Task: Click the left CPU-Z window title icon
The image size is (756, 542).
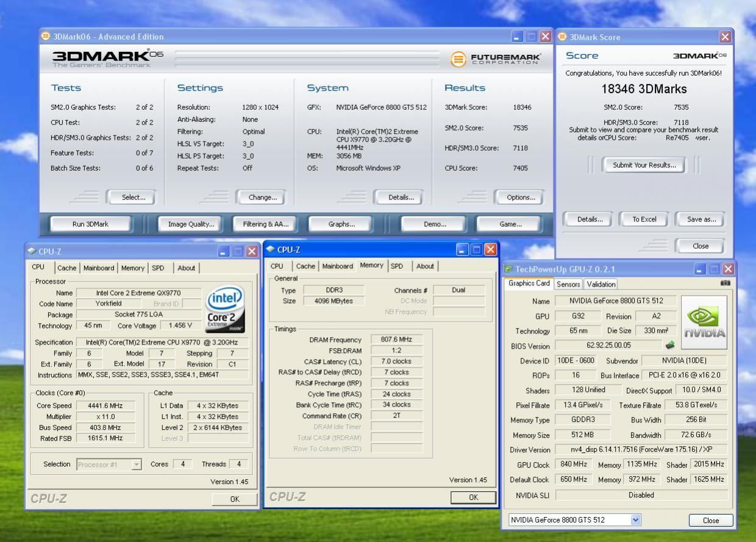Action: tap(31, 251)
